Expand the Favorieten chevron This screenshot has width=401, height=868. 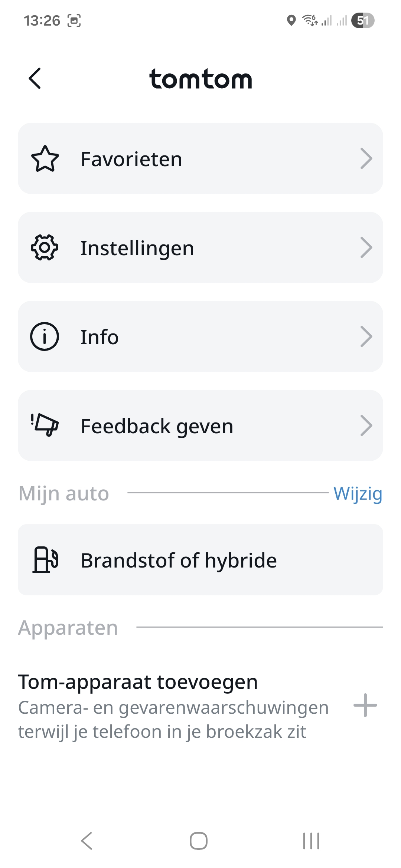(x=366, y=159)
